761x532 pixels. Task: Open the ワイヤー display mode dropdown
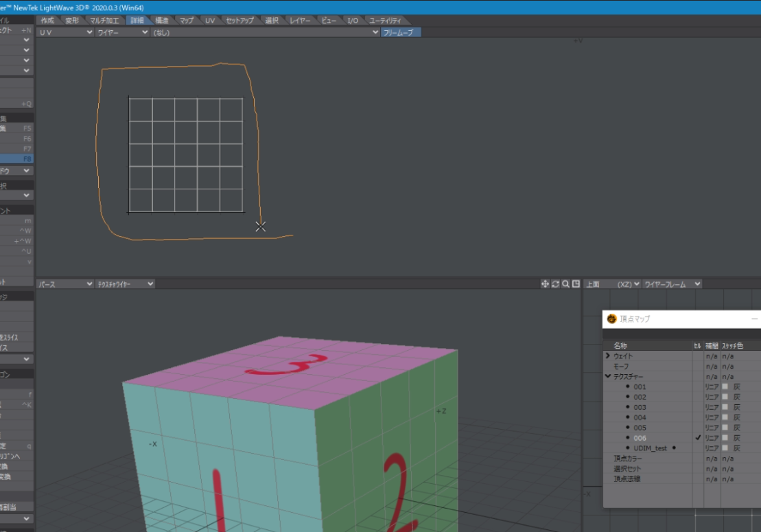[122, 32]
